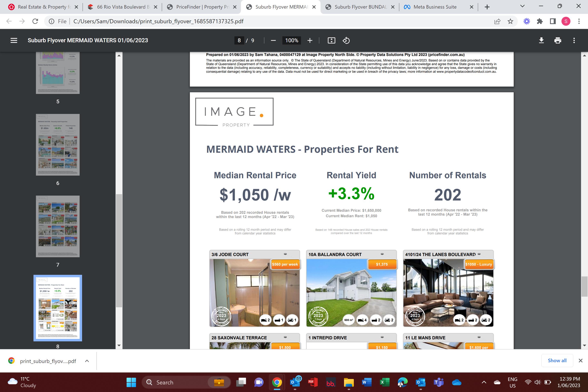Open Excel from the taskbar

pyautogui.click(x=384, y=382)
